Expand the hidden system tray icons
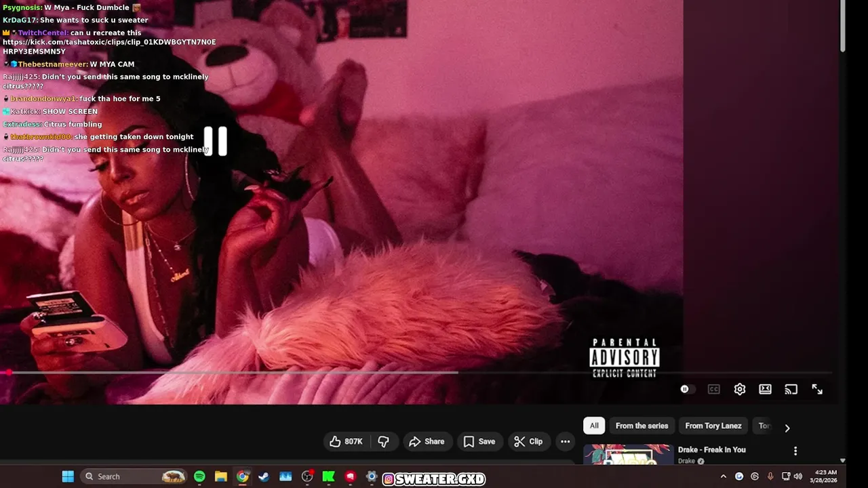868x488 pixels. (723, 476)
